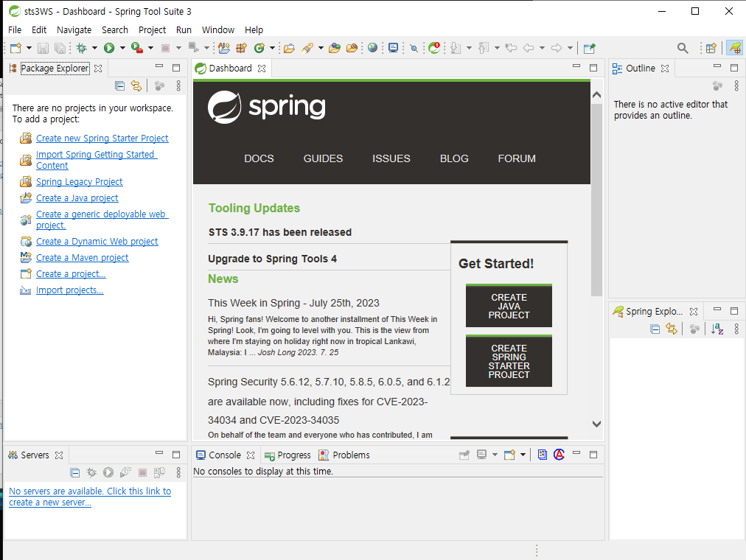The width and height of the screenshot is (746, 560).
Task: Click the Open Web Browser globe icon
Action: pos(372,48)
